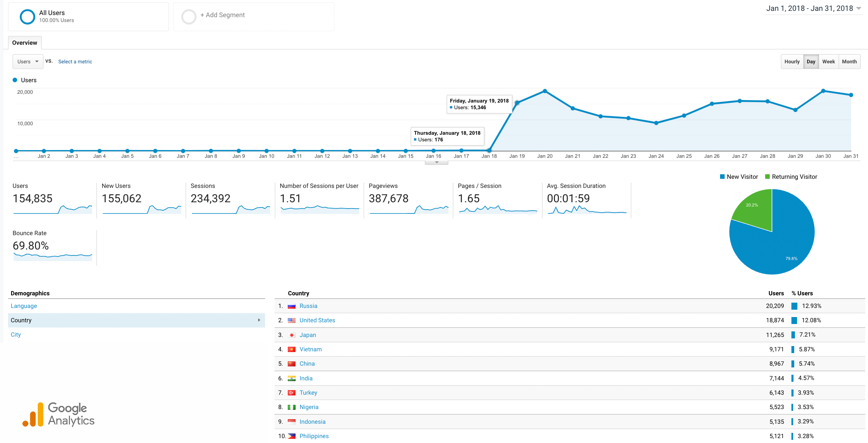
Task: Open the Overview tab
Action: point(24,43)
